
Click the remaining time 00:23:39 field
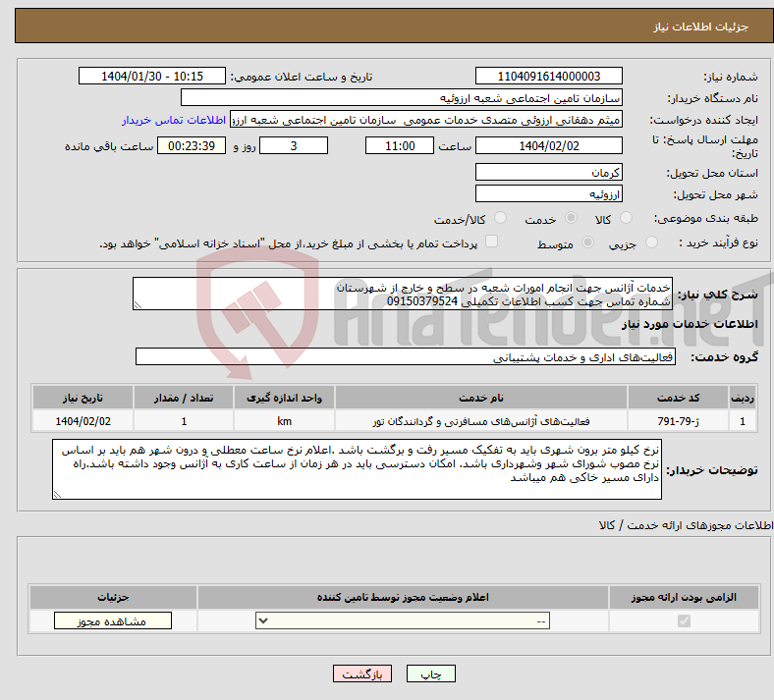pyautogui.click(x=192, y=146)
